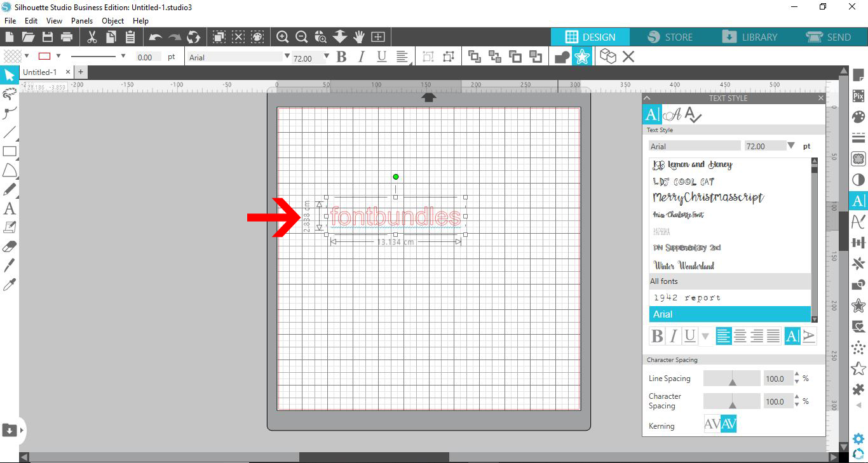Click the line thickness value field

[x=149, y=57]
